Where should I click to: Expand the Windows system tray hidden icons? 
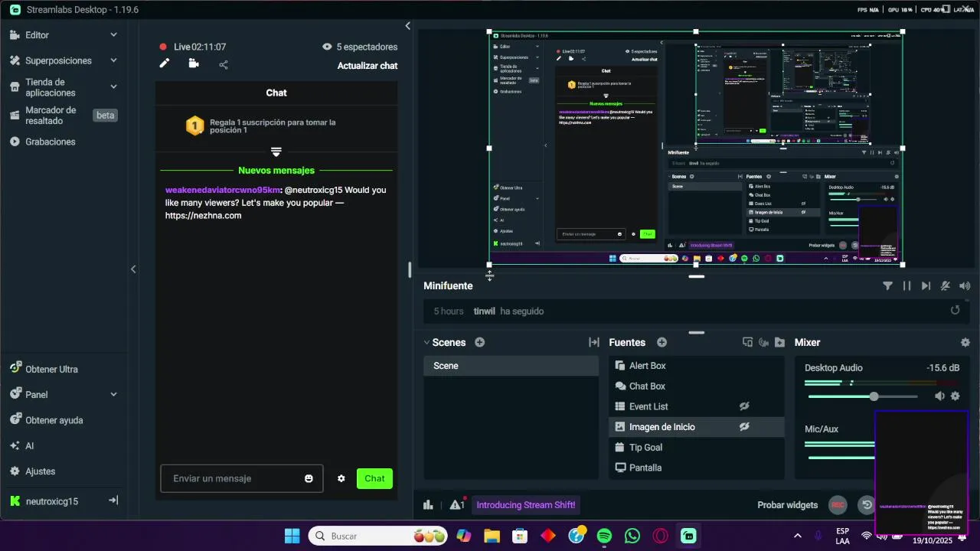[798, 536]
